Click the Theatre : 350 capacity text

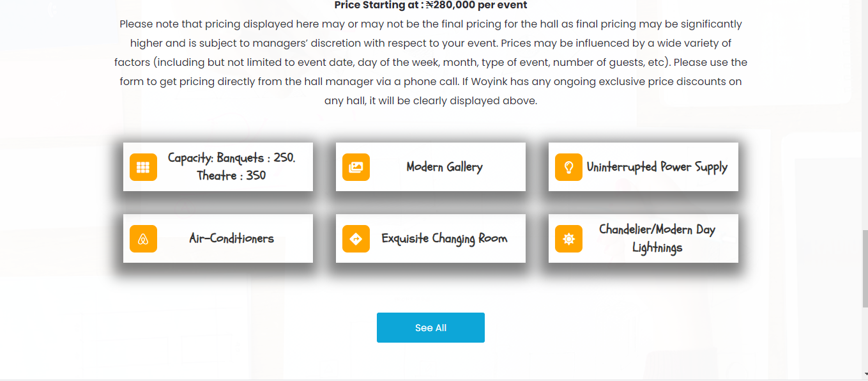[x=231, y=176]
